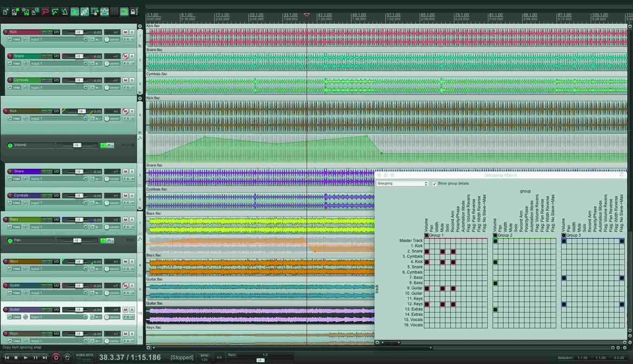
Task: Open the FX button on track 2 Snare
Action: pyautogui.click(x=127, y=64)
